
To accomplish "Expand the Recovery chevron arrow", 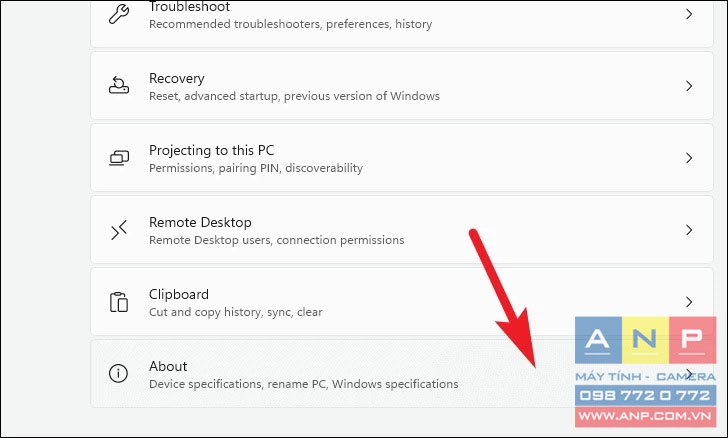I will pos(689,86).
